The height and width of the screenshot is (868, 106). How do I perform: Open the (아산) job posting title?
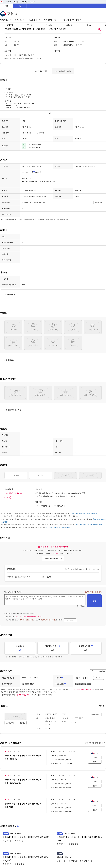coord(23,805)
